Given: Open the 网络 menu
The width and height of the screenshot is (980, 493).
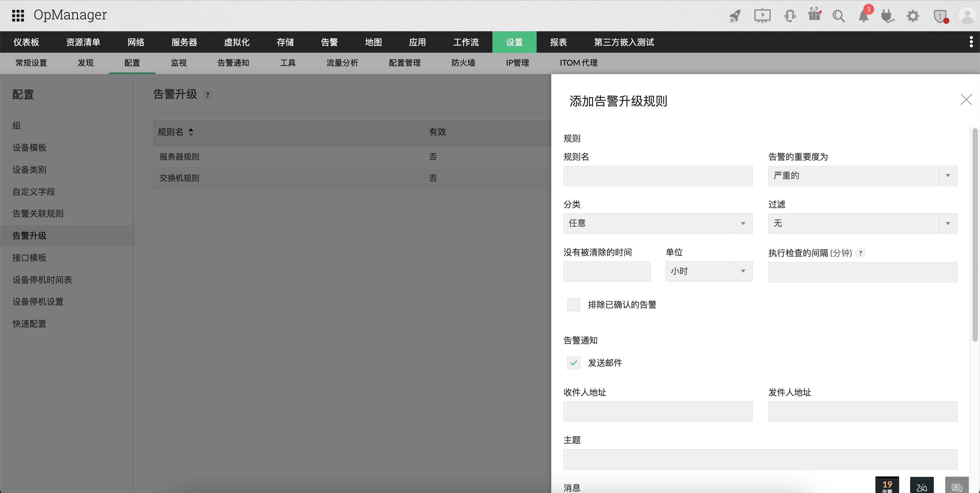Looking at the screenshot, I should [x=136, y=42].
